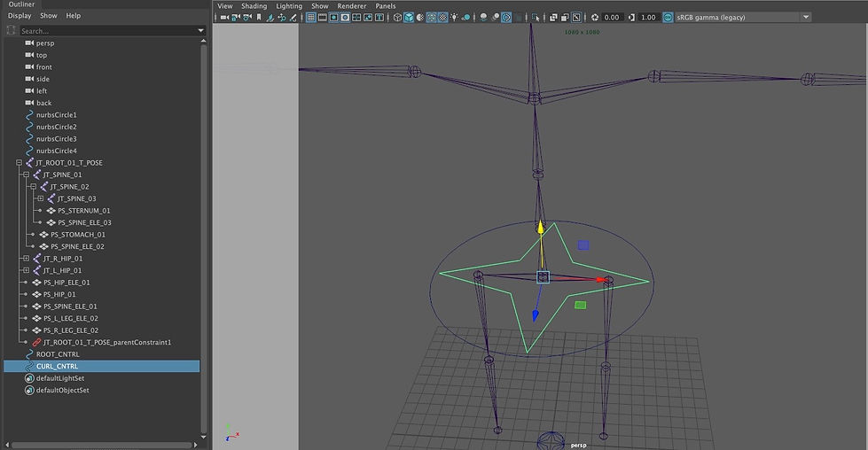Image resolution: width=868 pixels, height=450 pixels.
Task: Click the Field Chart icon
Action: point(356,17)
